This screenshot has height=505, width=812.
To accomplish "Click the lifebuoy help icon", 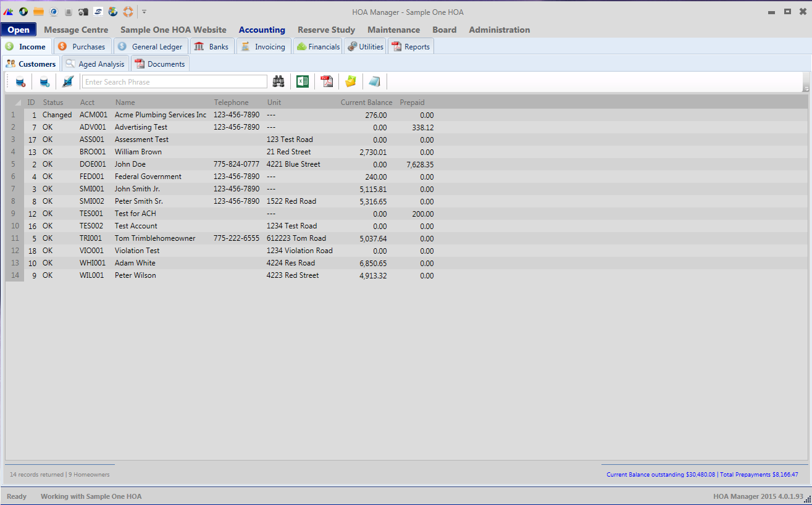I will [x=128, y=12].
